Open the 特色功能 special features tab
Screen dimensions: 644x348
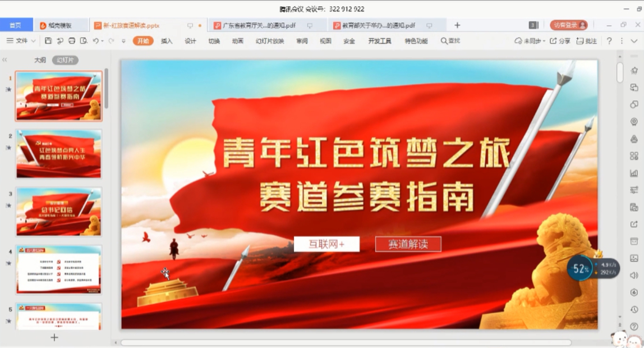pos(416,40)
